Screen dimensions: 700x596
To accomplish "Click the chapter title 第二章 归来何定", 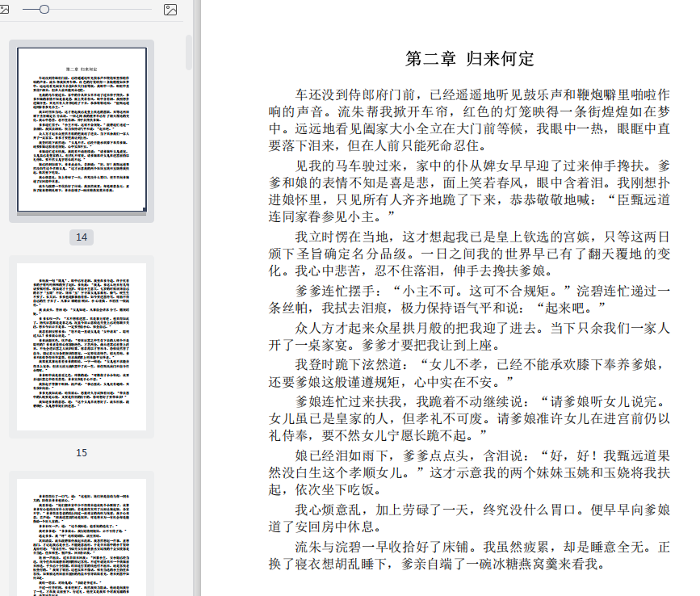I will [x=469, y=58].
